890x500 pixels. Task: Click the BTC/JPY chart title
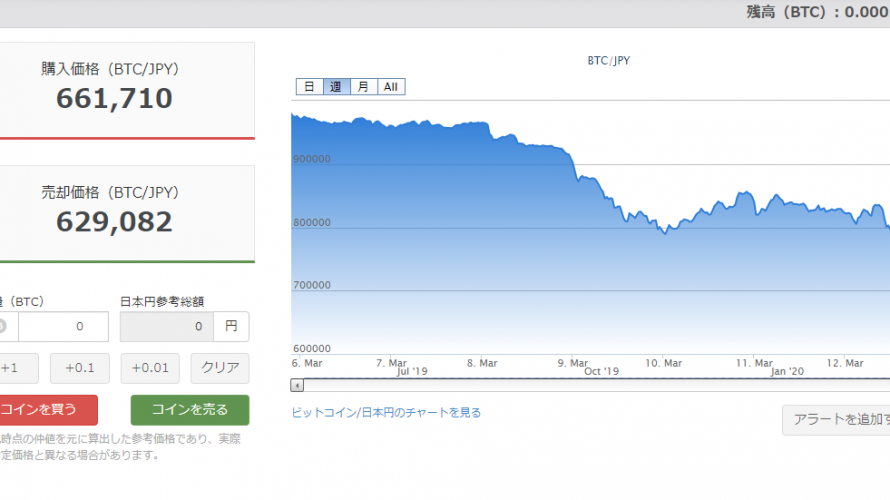[608, 61]
